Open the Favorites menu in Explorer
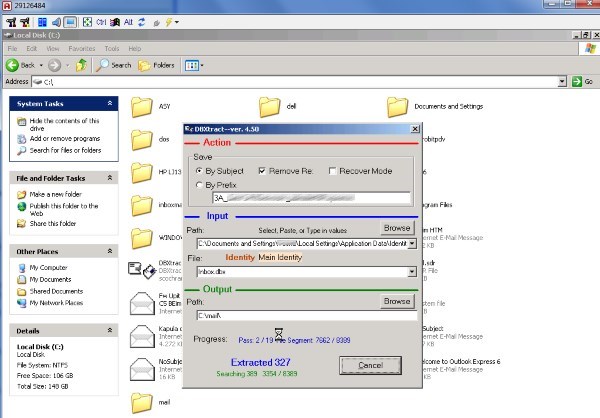Viewport: 600px width, 418px height. [x=82, y=49]
